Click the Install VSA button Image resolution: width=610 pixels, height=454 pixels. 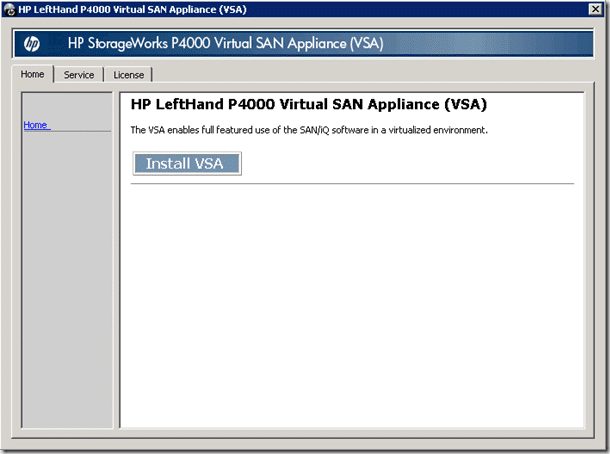point(187,163)
